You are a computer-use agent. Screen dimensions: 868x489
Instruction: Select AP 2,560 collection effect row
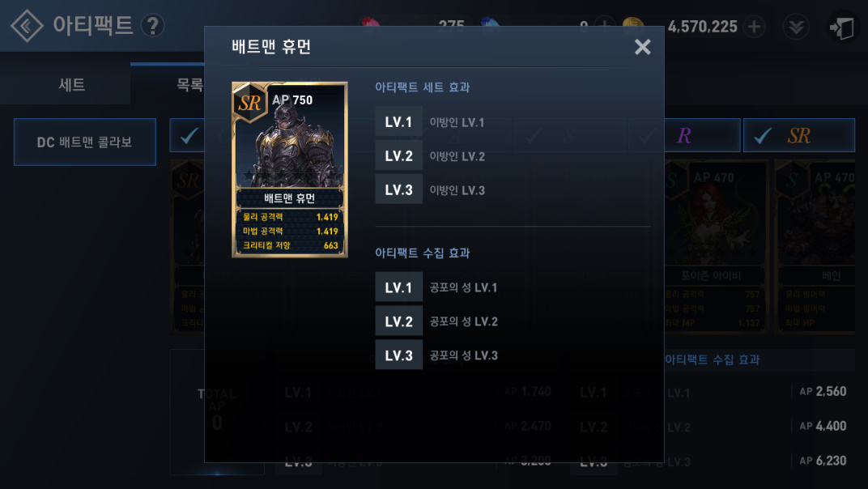pyautogui.click(x=714, y=392)
